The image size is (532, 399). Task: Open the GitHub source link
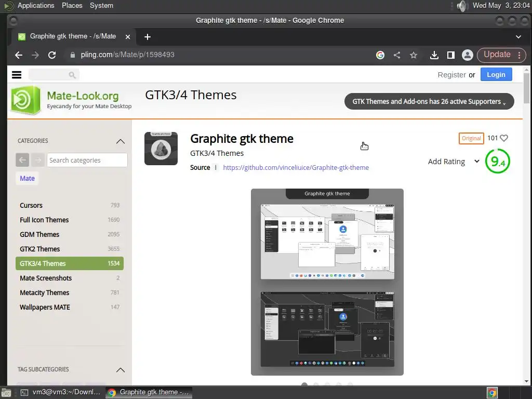click(x=296, y=168)
